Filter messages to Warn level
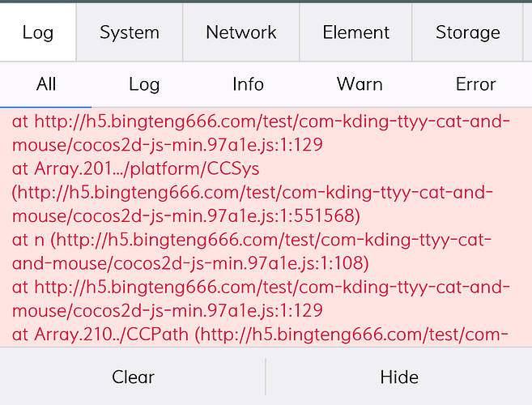This screenshot has height=405, width=532. (360, 84)
